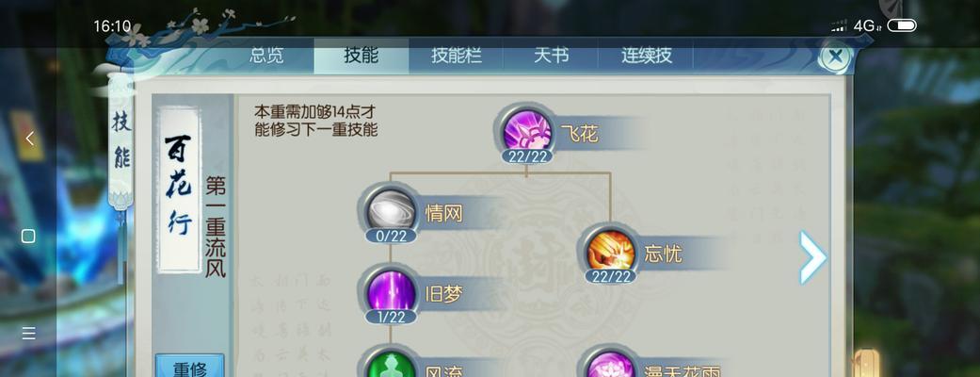Click the 重修 reset button
Image resolution: width=980 pixels, height=377 pixels.
[189, 367]
